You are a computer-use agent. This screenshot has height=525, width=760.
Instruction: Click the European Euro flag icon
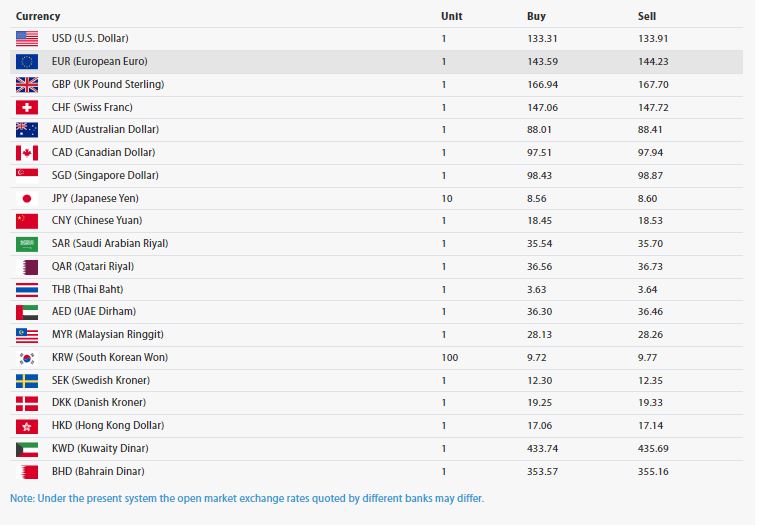[x=27, y=61]
